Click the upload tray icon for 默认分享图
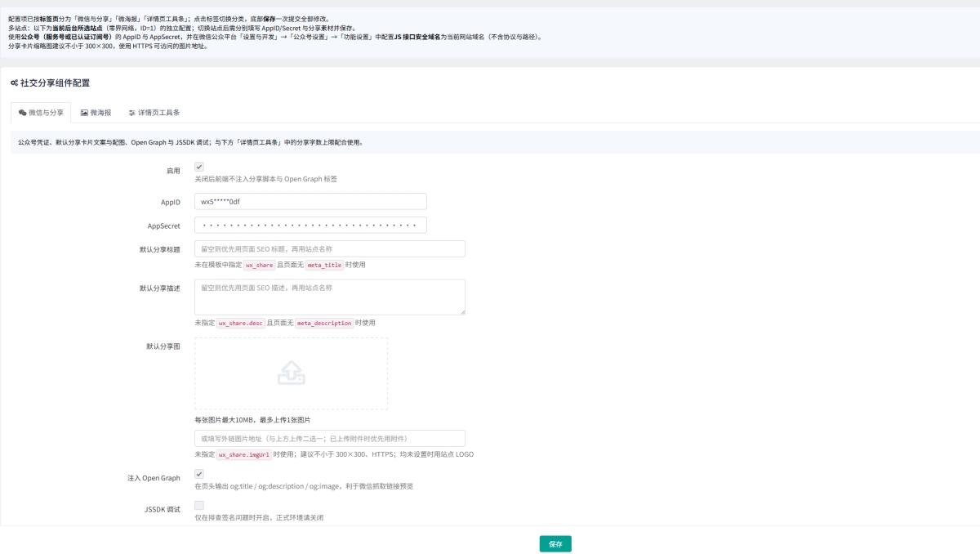Screen dimensions: 980x554 [x=291, y=373]
